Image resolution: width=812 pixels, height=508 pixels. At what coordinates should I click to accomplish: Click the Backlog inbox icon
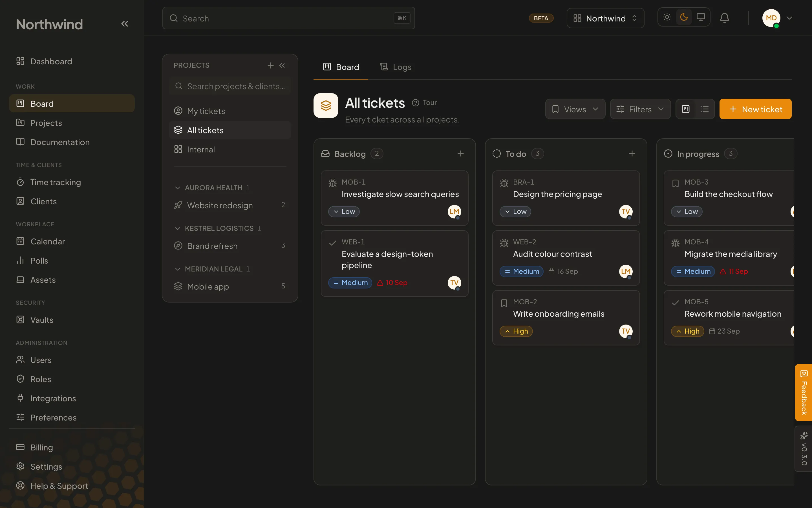(x=325, y=154)
